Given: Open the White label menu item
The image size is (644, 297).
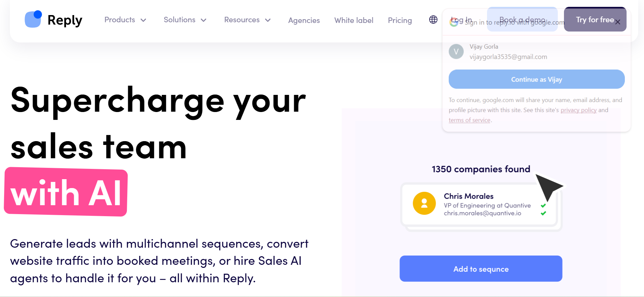Looking at the screenshot, I should pos(354,21).
